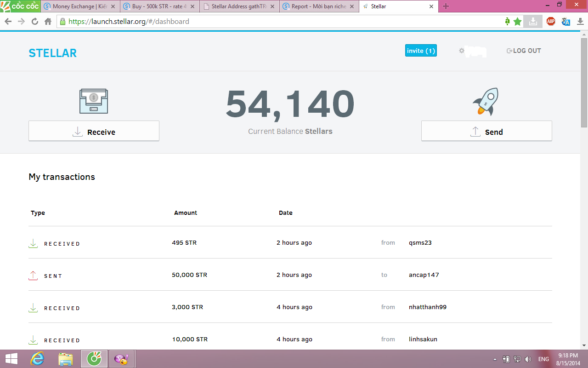This screenshot has width=588, height=368.
Task: Click the 495 STR amount
Action: [184, 243]
